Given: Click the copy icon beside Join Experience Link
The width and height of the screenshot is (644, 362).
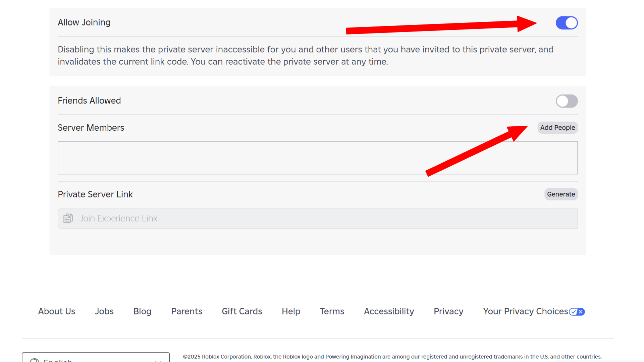Looking at the screenshot, I should 68,218.
